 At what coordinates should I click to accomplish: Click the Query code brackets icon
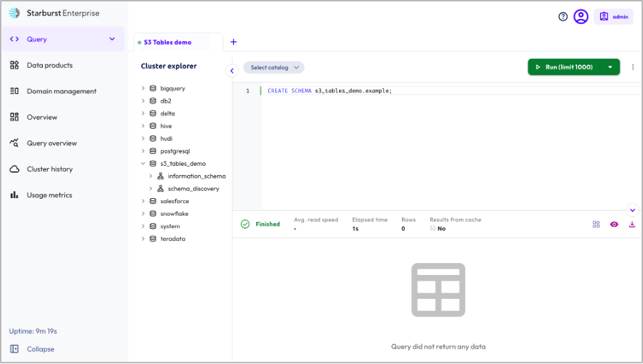pos(14,39)
